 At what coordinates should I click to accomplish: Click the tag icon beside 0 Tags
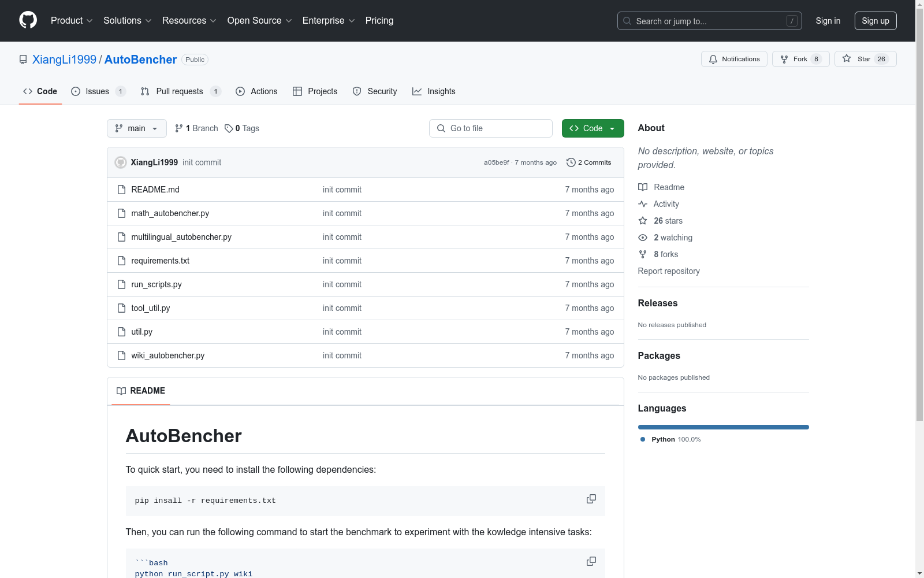pyautogui.click(x=229, y=128)
